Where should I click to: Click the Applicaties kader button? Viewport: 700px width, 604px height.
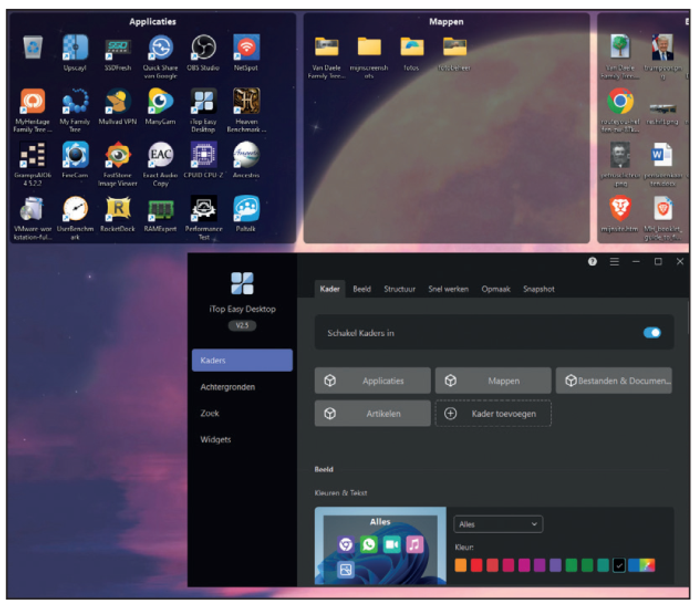pyautogui.click(x=372, y=381)
